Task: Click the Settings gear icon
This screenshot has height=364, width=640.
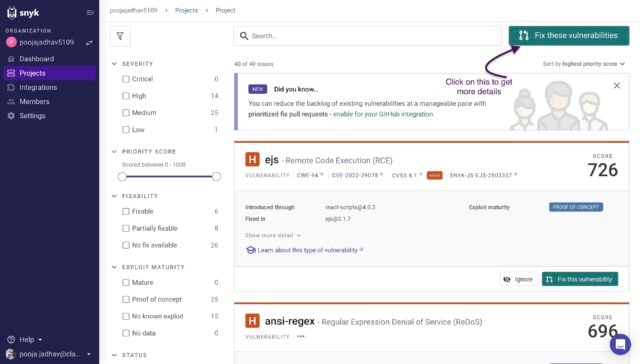Action: 11,116
